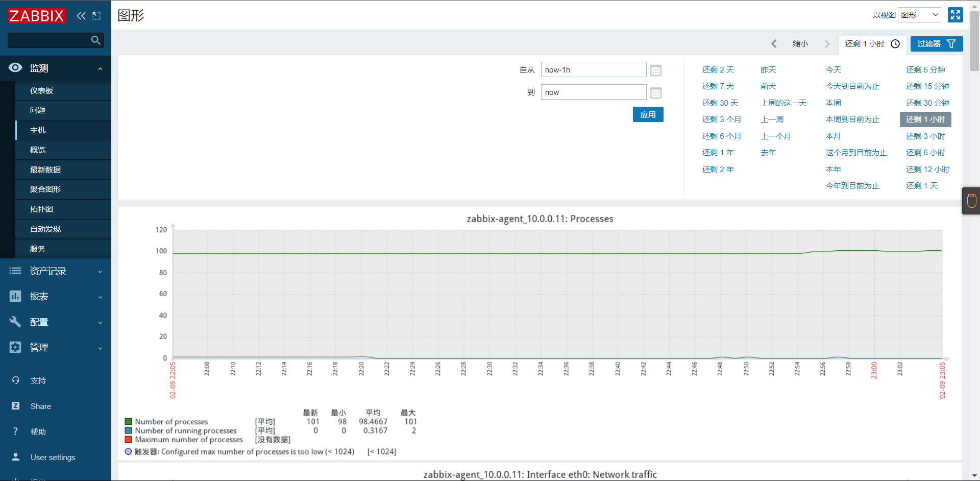Image resolution: width=980 pixels, height=481 pixels.
Task: Click the 应用 apply button
Action: pyautogui.click(x=648, y=114)
